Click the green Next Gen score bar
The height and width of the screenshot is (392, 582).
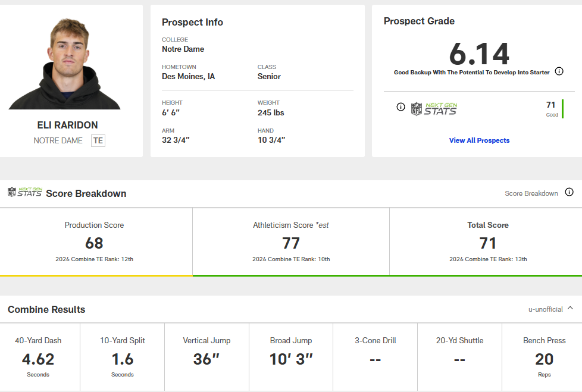(x=562, y=109)
